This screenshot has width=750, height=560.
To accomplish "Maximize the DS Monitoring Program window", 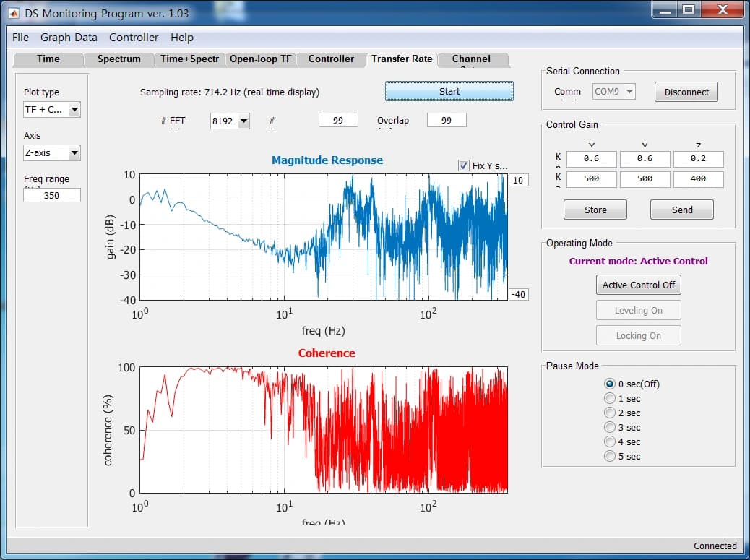I will 689,10.
